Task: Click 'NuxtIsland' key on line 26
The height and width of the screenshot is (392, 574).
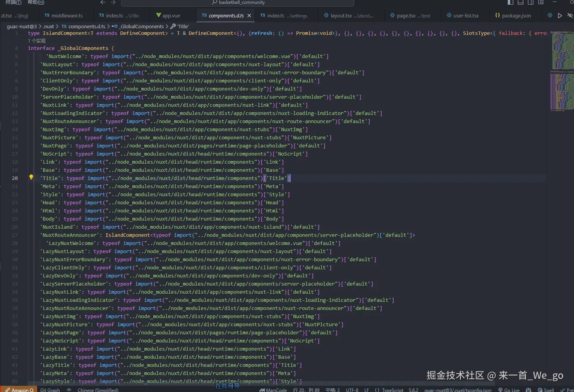Action: click(58, 227)
